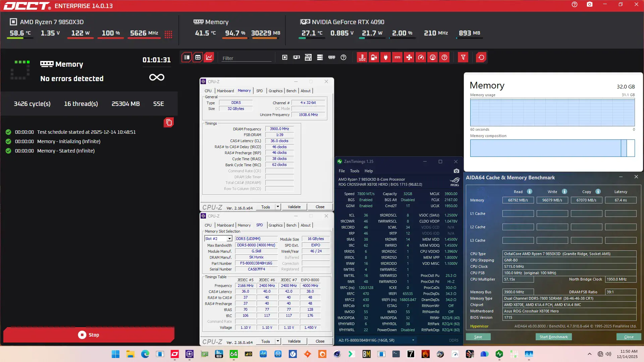The width and height of the screenshot is (644, 362).
Task: Select the motherboard sensor category icon
Action: pos(308,57)
